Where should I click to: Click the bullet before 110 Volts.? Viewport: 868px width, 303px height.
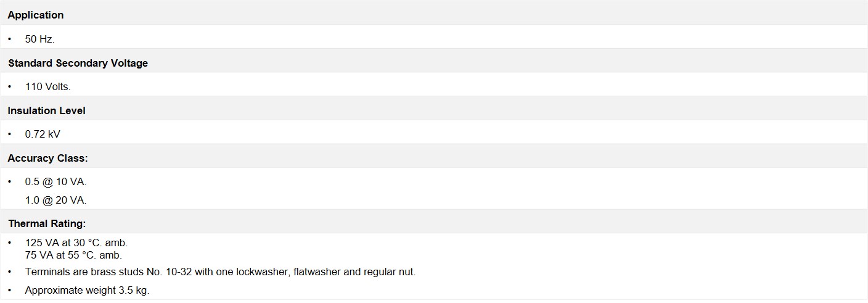click(10, 86)
